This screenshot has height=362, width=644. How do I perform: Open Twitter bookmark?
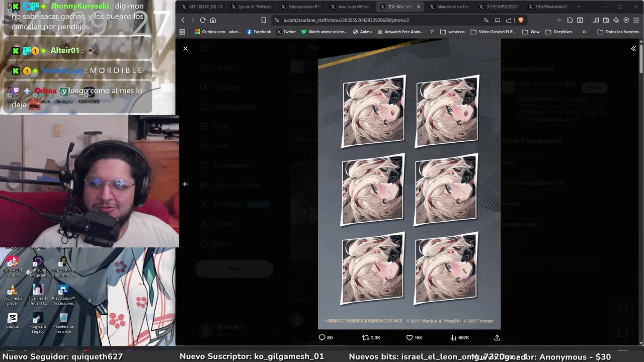point(286,32)
